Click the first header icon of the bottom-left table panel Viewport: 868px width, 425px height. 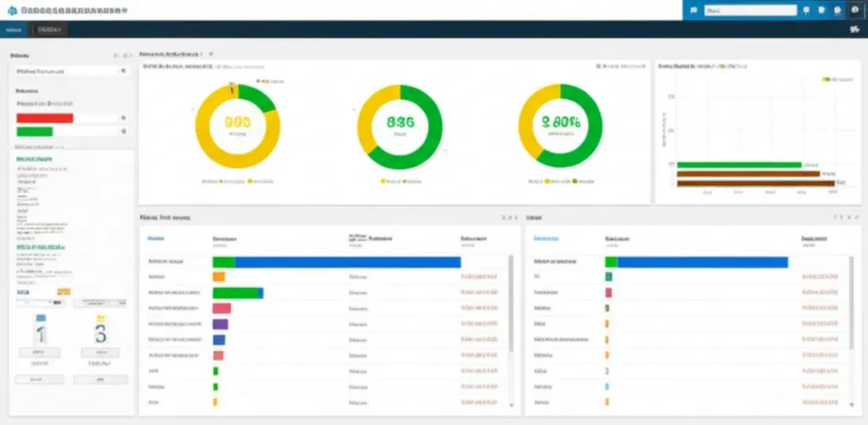click(502, 218)
